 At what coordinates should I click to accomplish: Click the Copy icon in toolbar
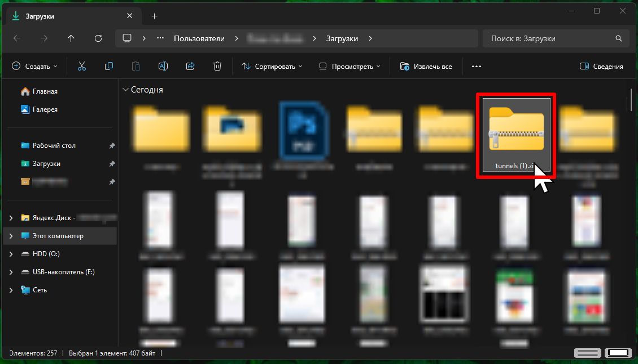109,67
